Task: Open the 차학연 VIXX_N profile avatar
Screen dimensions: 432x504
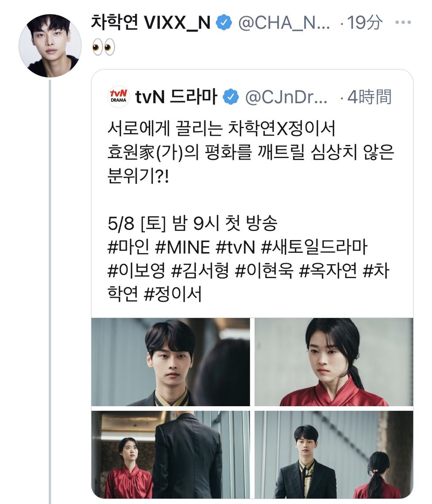Action: [x=50, y=46]
